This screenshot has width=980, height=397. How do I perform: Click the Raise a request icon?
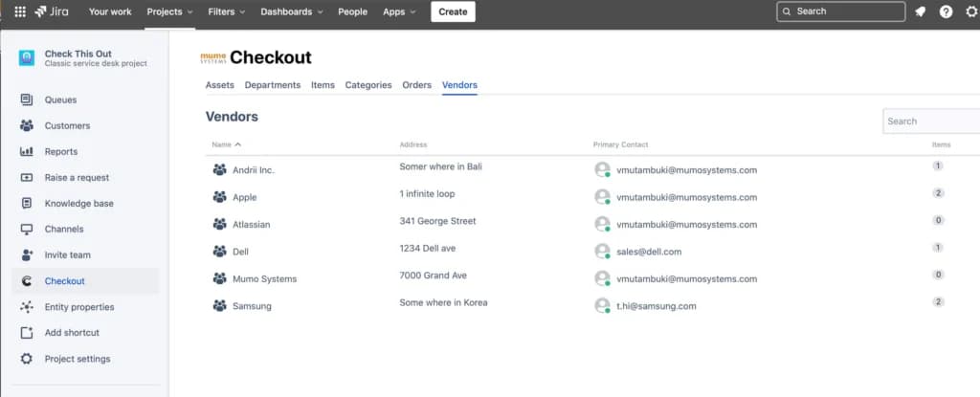[26, 178]
